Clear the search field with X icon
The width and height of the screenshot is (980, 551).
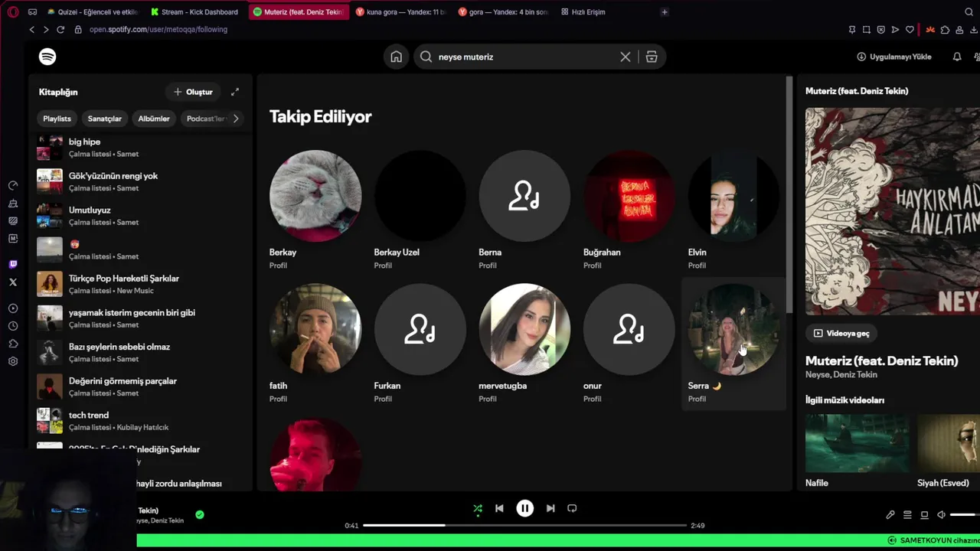coord(626,57)
